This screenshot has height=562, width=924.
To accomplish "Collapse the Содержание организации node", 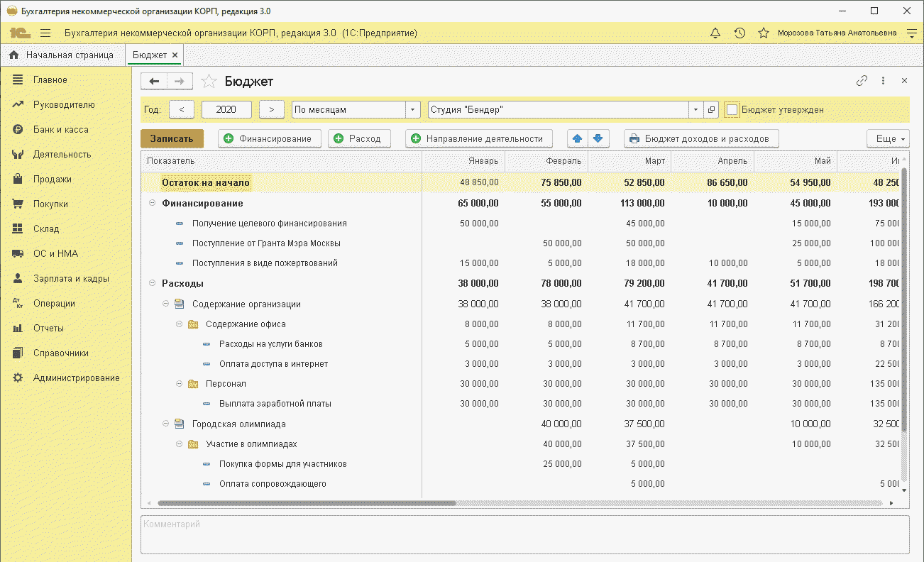I will click(x=165, y=304).
